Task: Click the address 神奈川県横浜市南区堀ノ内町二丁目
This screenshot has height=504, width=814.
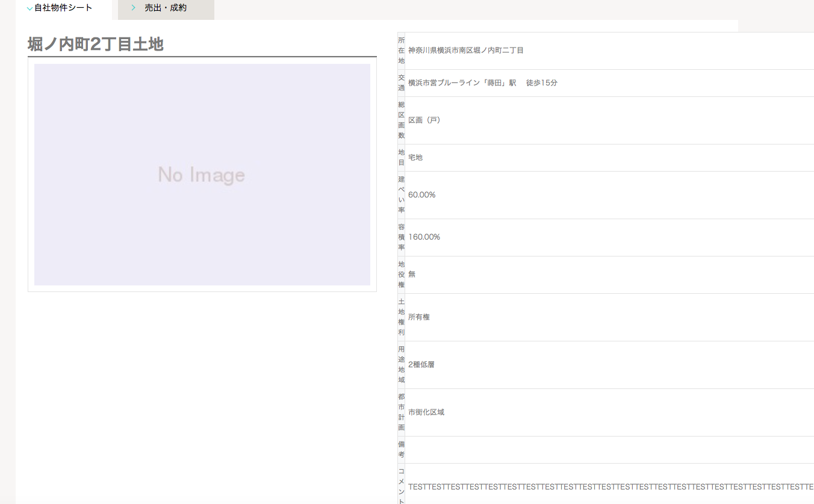Action: click(x=465, y=51)
